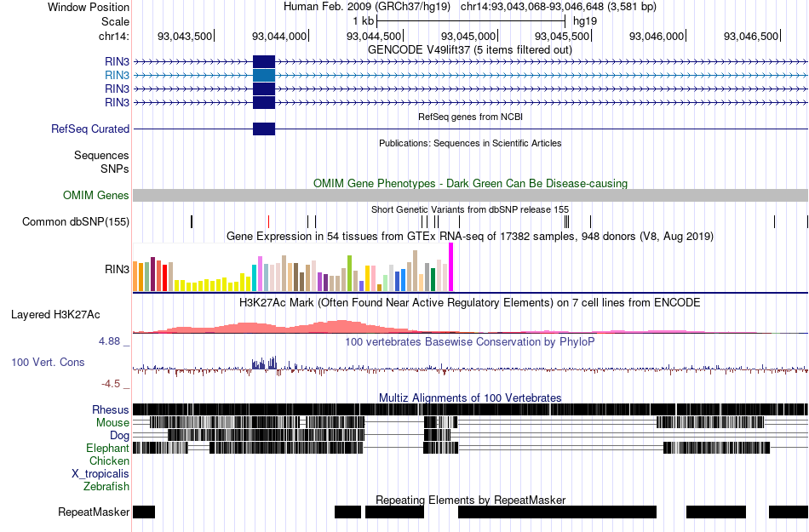Click the Mouse species label
Viewport: 809px width, 532px height.
click(x=112, y=423)
